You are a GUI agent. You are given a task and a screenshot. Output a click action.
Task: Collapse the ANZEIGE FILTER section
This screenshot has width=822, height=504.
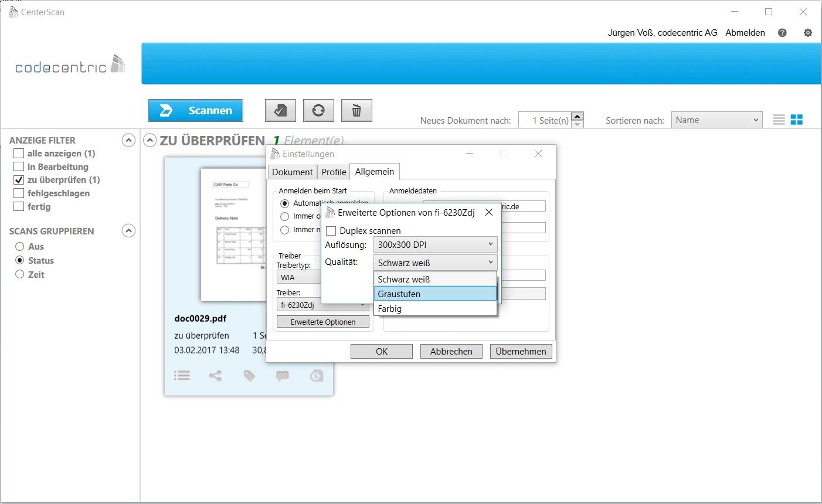tap(128, 140)
